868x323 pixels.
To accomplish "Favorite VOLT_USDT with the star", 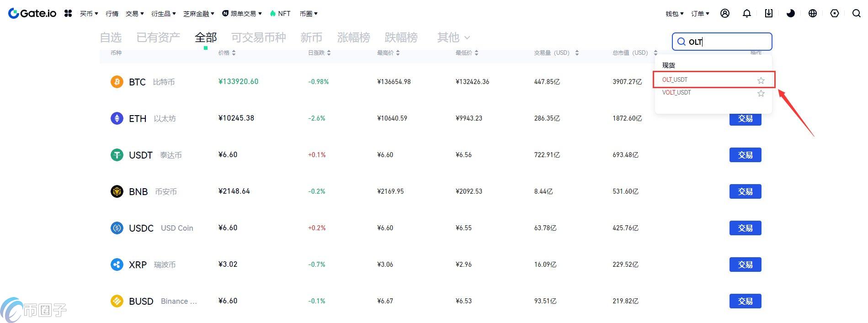I will pyautogui.click(x=761, y=93).
